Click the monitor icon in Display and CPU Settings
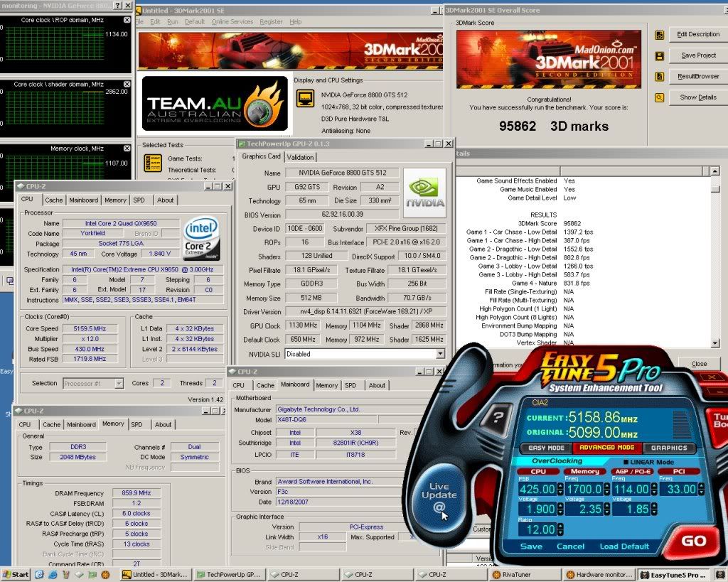 pos(305,98)
